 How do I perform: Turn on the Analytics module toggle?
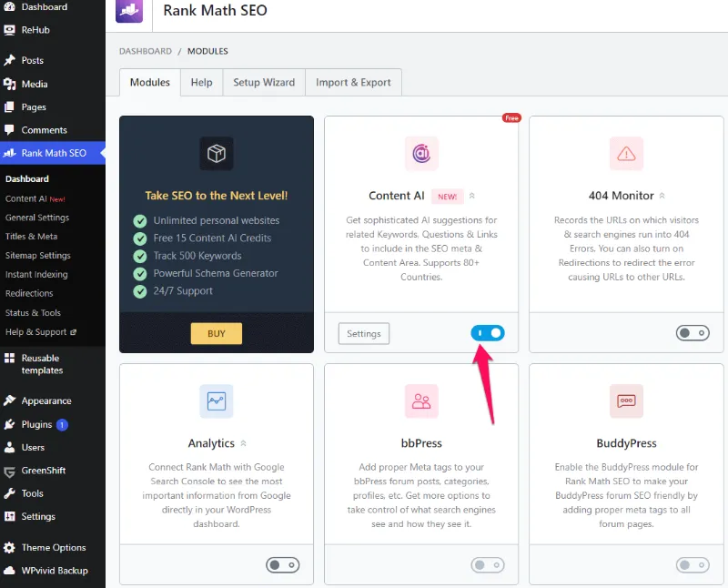283,565
